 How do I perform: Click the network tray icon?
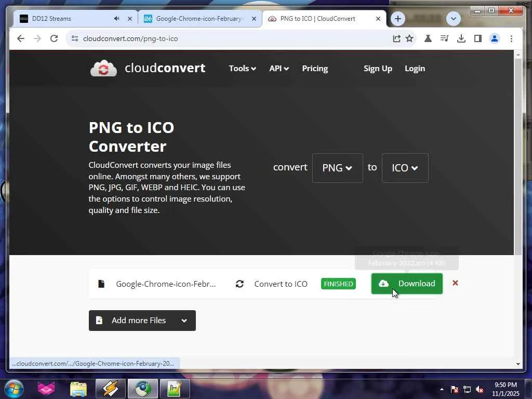[x=467, y=389]
